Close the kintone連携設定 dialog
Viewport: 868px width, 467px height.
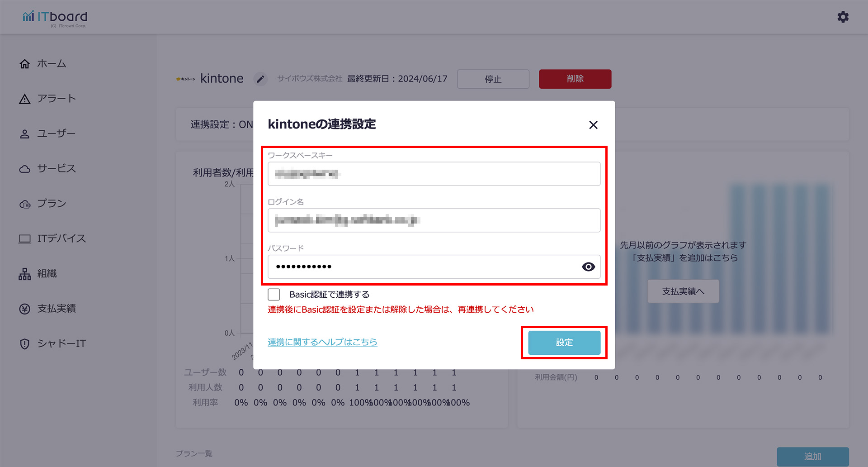coord(593,125)
